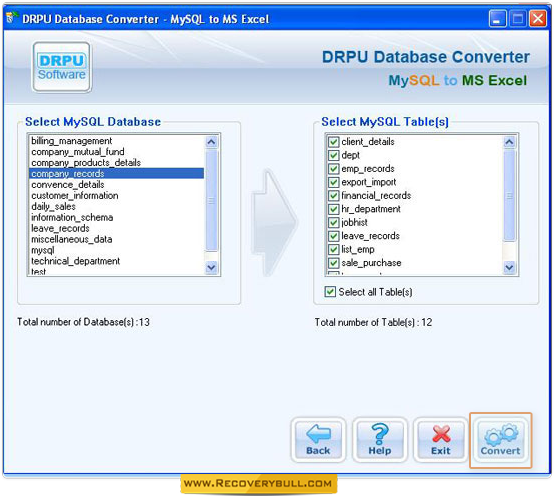This screenshot has height=496, width=554.
Task: Select company_products_details database
Action: coord(117,163)
